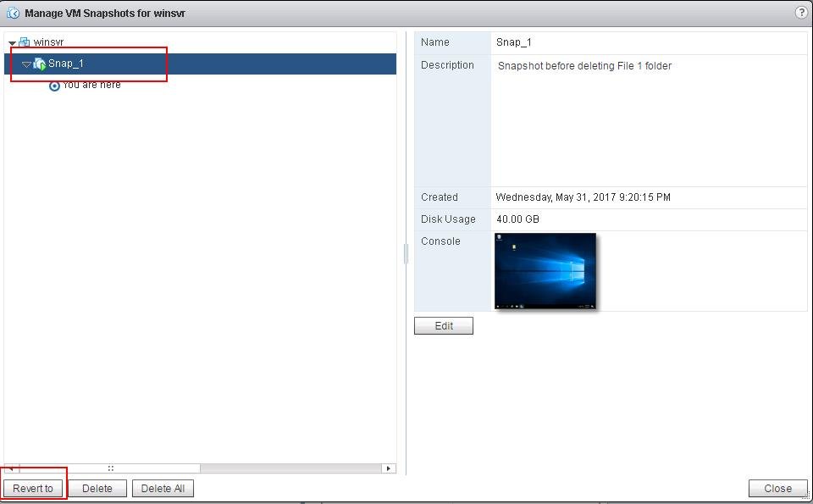Open help with the question mark icon
Image resolution: width=813 pixels, height=504 pixels.
(x=801, y=13)
